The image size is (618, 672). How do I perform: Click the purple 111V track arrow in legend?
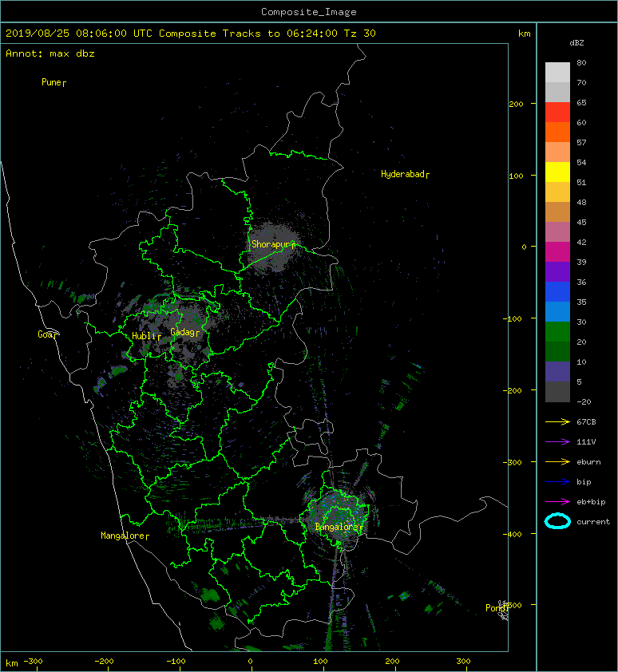click(557, 442)
